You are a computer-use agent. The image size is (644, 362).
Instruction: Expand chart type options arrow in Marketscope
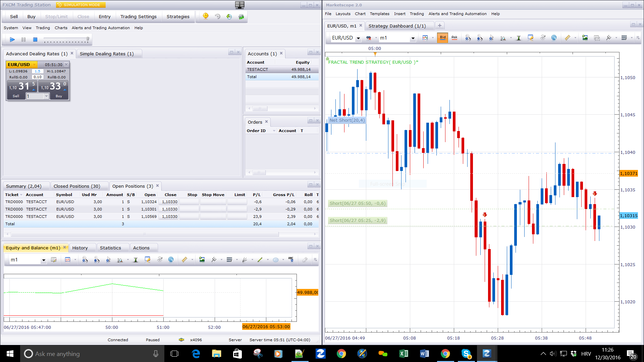coord(433,38)
